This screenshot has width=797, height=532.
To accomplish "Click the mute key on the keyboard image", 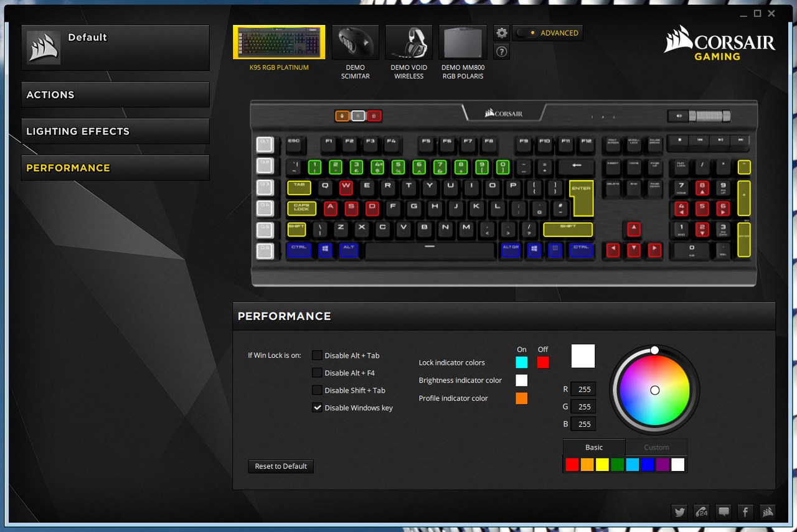I will 678,116.
